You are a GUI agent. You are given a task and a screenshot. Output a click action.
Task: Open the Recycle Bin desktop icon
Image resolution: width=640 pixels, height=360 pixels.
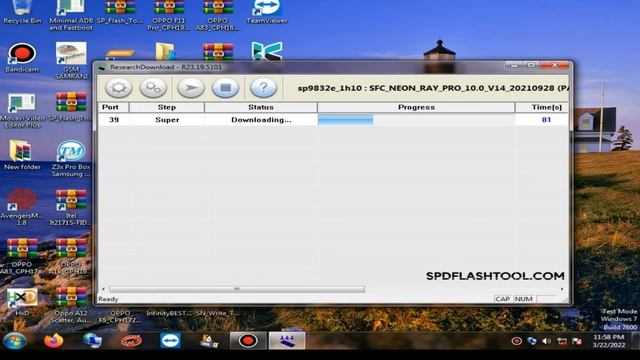coord(22,12)
